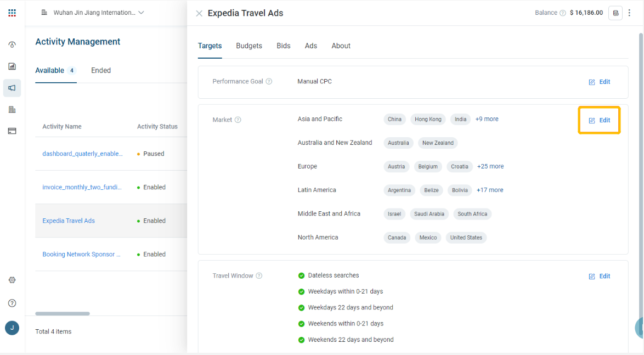
Task: Open the Booking Network Sponsor activity link
Action: (x=81, y=255)
